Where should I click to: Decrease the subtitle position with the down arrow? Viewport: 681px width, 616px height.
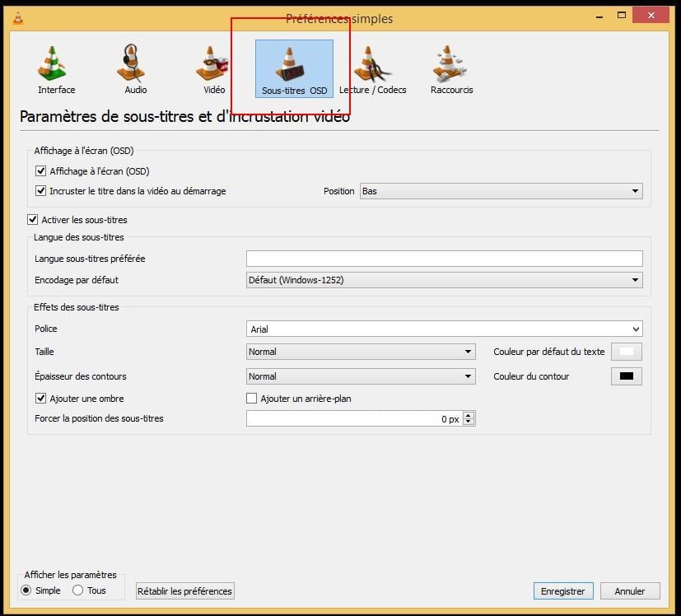[469, 422]
